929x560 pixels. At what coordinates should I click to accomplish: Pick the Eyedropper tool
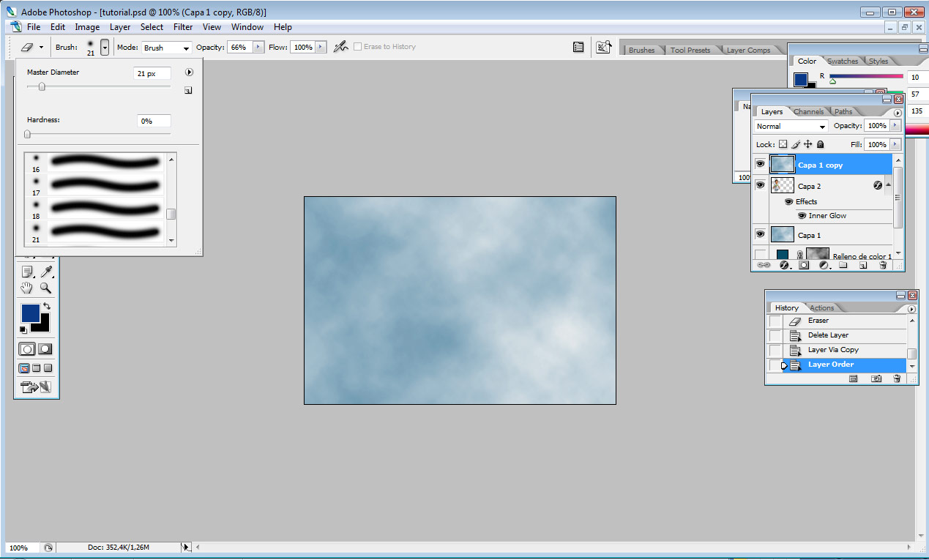pyautogui.click(x=45, y=272)
